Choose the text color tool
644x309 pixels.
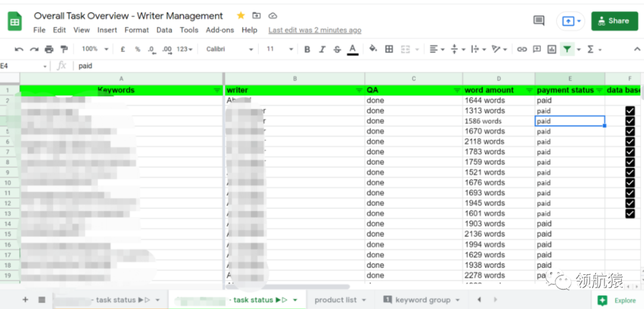[x=352, y=49]
